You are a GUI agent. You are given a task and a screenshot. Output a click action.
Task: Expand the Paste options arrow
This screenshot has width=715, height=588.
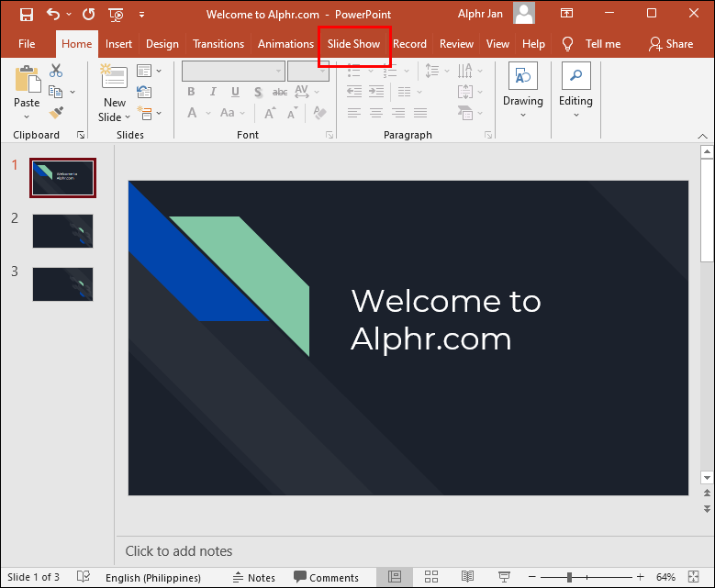coord(27,117)
